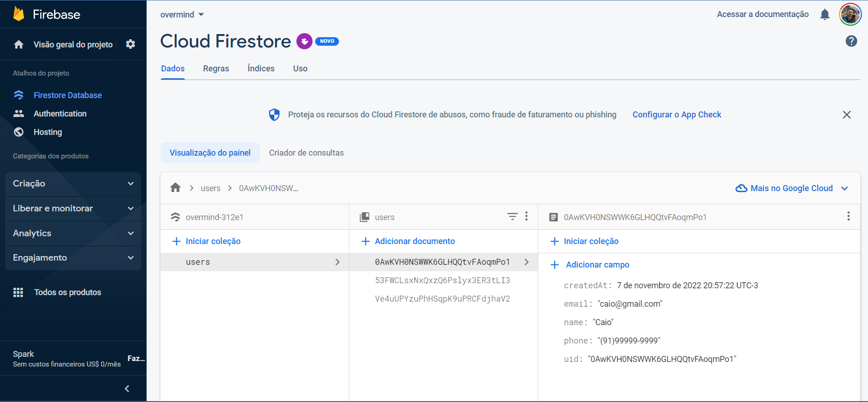
Task: Switch to the Regras tab
Action: pos(216,69)
